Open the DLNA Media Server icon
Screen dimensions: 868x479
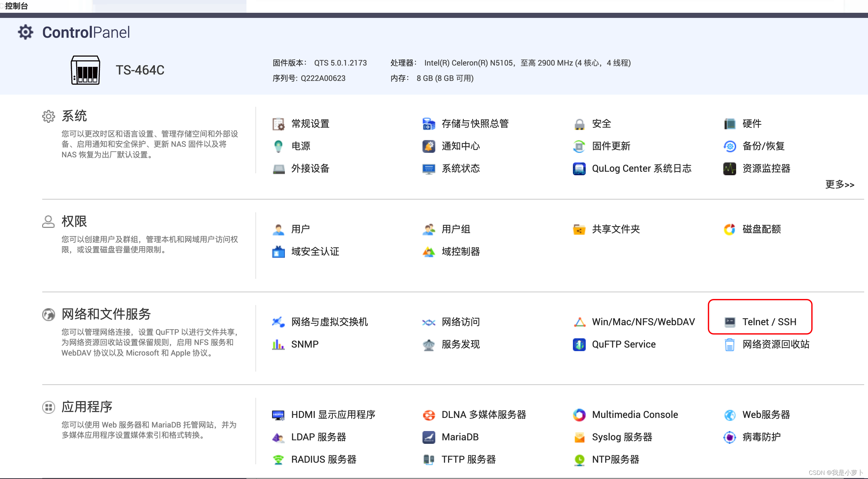pos(429,415)
